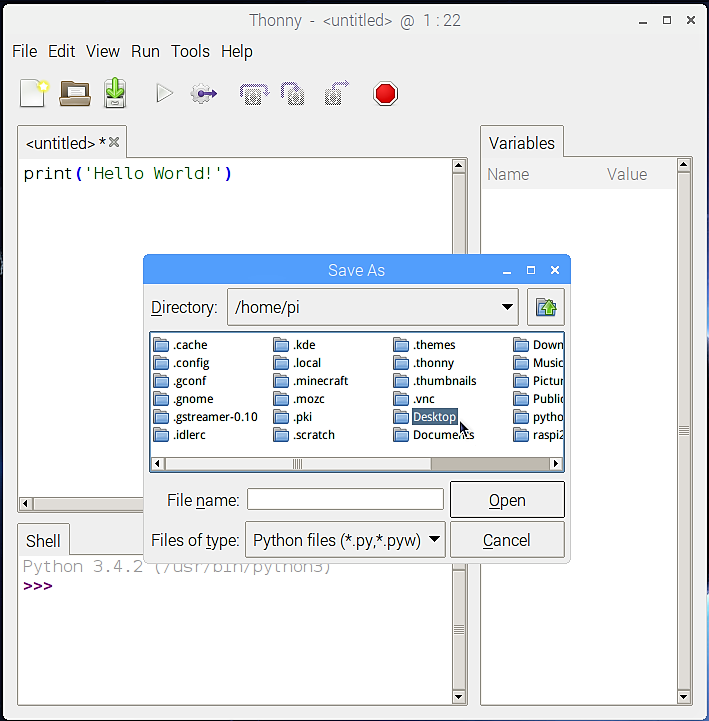Open the Help menu

[237, 51]
